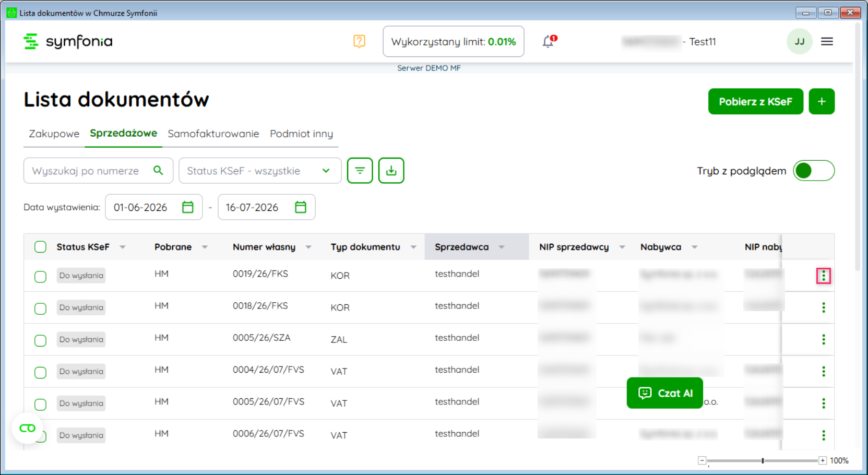868x475 pixels.
Task: Click the Pobierz z KSeF button
Action: (755, 101)
